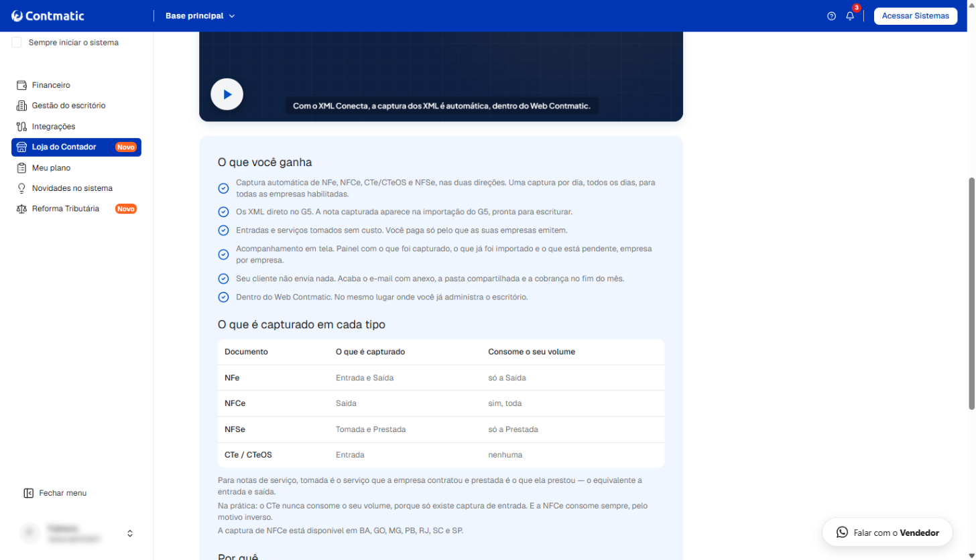Click the Fechar menu collapse icon
Screen dimensions: 976x560
click(x=28, y=493)
